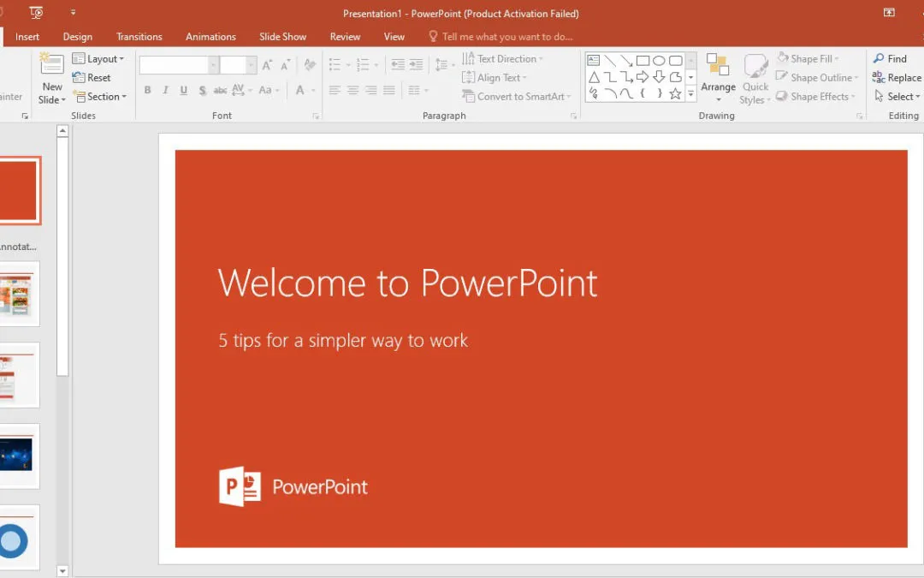Open Ribbon Display Options icon

889,12
